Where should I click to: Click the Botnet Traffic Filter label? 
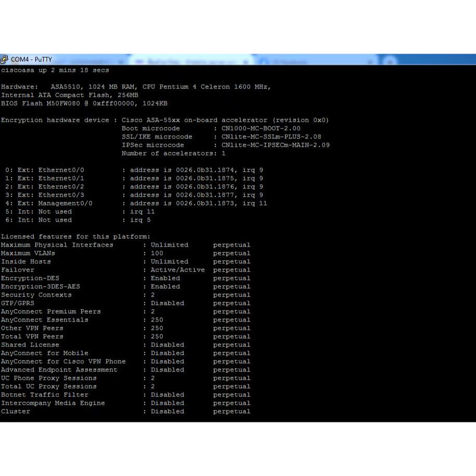click(x=44, y=395)
